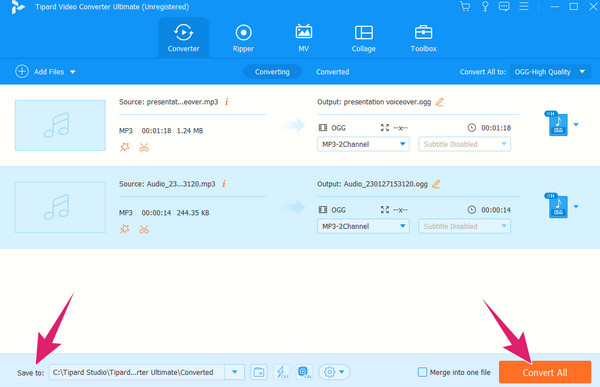Enable Merge into one file checkbox
The image size is (600, 387).
(x=422, y=372)
